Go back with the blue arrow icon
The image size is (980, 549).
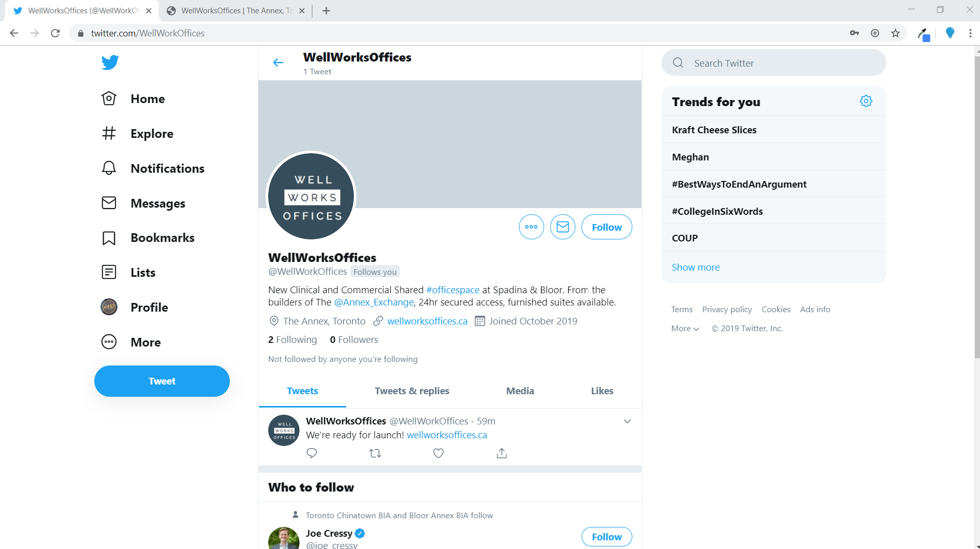coord(278,63)
